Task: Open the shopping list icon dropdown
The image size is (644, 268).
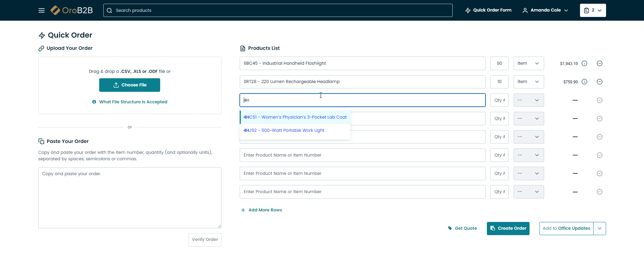Action: tap(593, 11)
